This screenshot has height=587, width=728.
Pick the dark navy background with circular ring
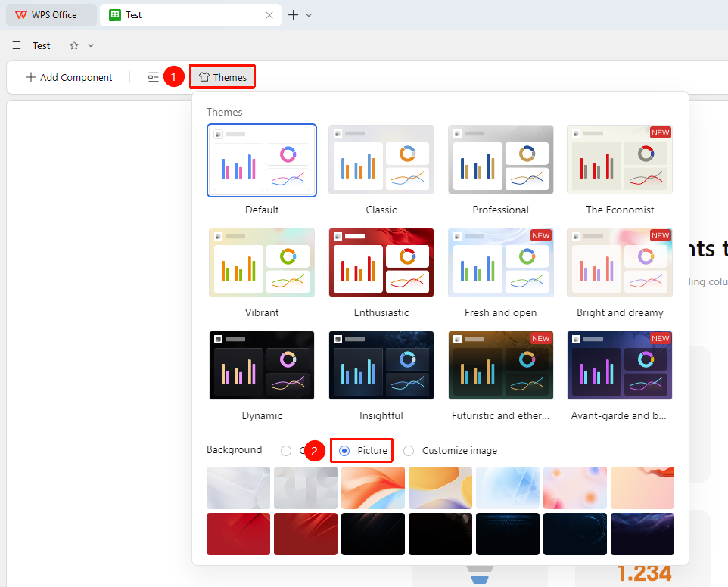pyautogui.click(x=575, y=533)
